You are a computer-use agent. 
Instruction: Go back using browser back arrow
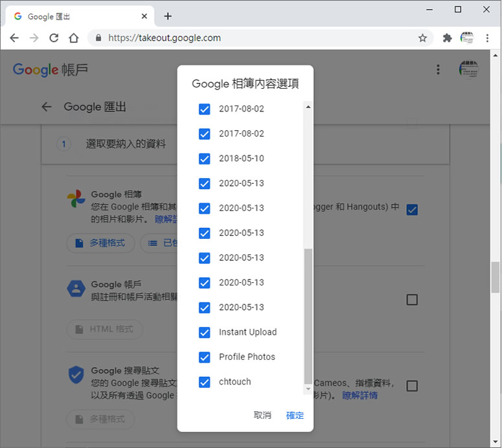[x=14, y=38]
